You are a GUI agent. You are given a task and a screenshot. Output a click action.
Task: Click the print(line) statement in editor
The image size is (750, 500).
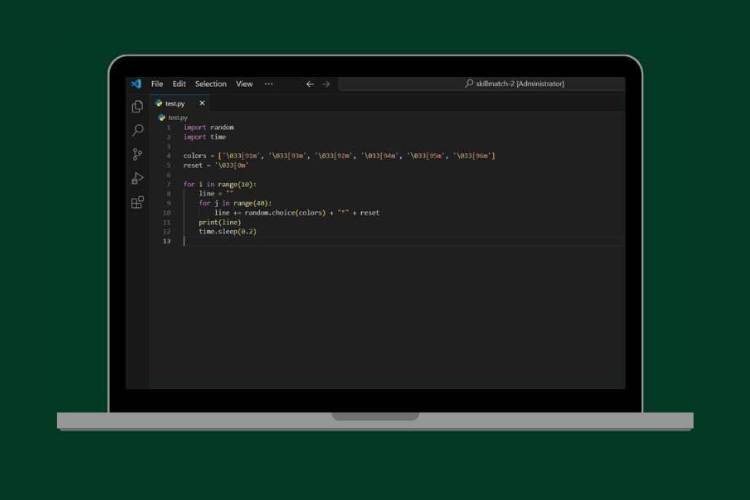pyautogui.click(x=220, y=222)
